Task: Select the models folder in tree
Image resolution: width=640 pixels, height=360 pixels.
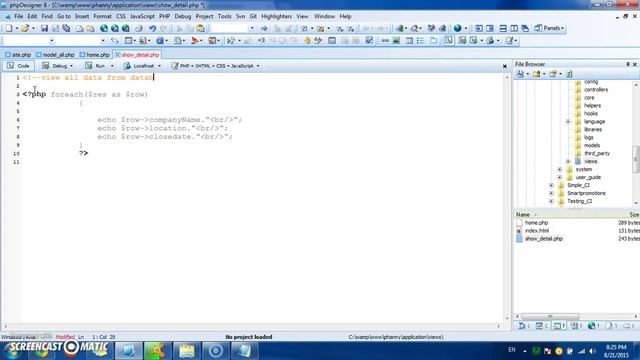Action: point(592,146)
